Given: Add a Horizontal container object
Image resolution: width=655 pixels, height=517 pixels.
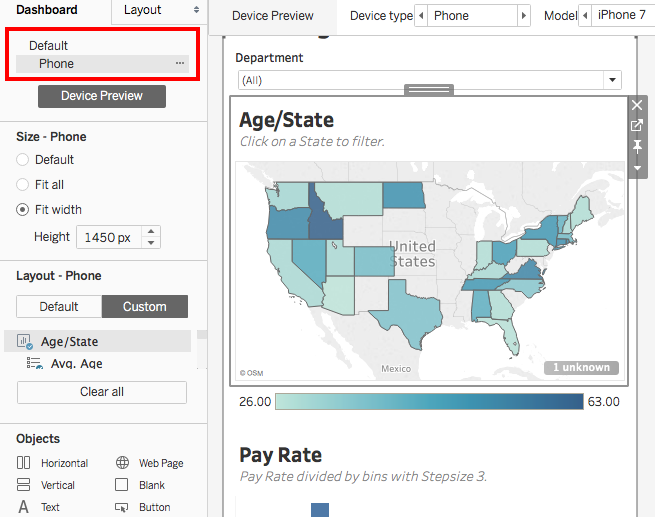Looking at the screenshot, I should pyautogui.click(x=53, y=463).
